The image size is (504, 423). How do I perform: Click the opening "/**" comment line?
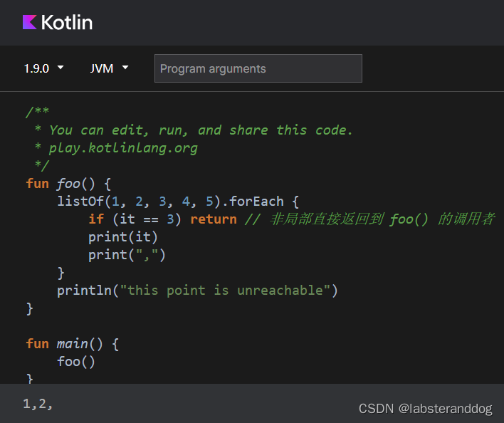click(x=37, y=112)
